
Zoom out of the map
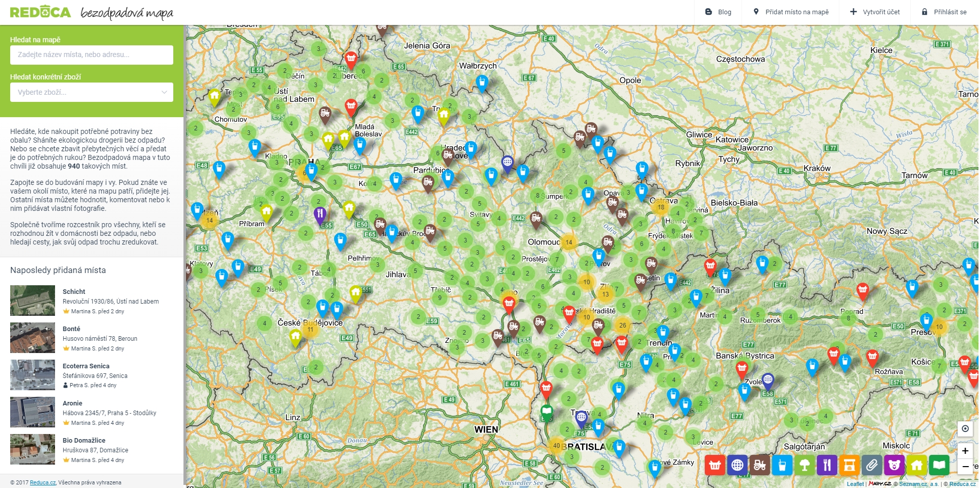click(x=965, y=467)
